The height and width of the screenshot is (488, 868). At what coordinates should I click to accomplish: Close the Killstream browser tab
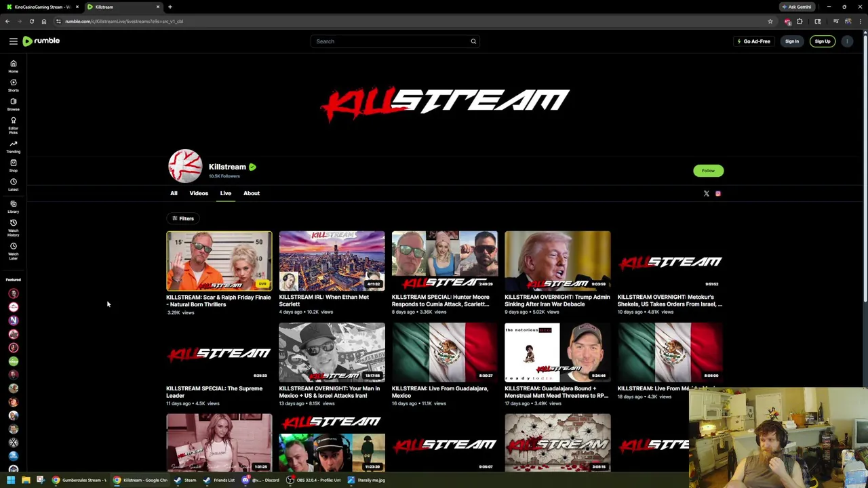pyautogui.click(x=158, y=7)
